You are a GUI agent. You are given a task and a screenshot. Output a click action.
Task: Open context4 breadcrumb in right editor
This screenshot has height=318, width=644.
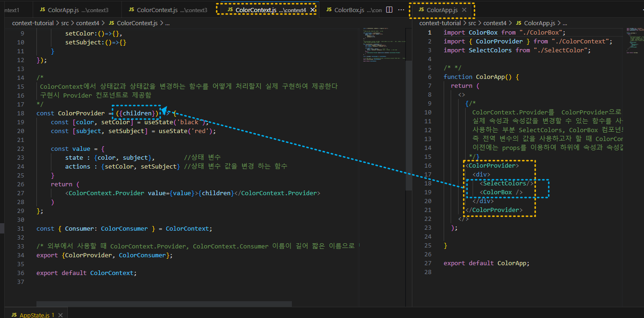point(495,22)
